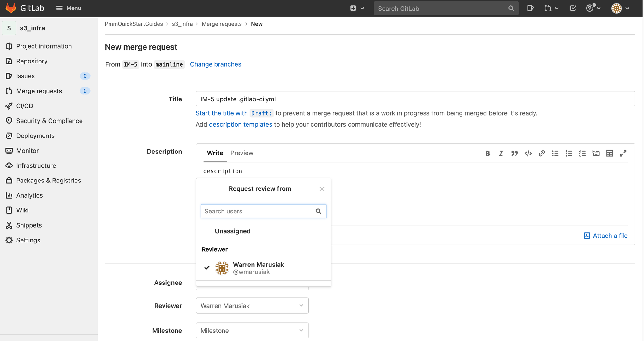Image resolution: width=644 pixels, height=341 pixels.
Task: Select the Warren Marusiak reviewer checkbox
Action: pos(207,267)
